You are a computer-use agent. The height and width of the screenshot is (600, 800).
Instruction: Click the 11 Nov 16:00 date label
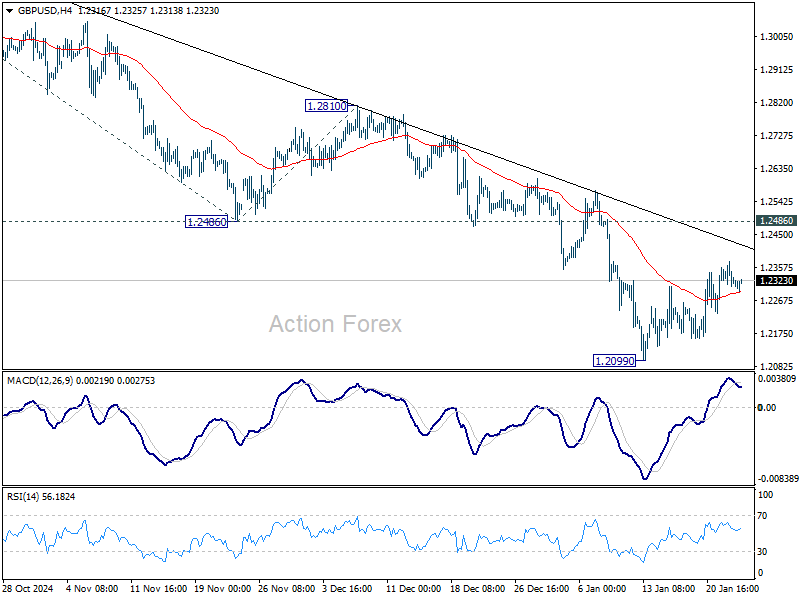[x=159, y=588]
